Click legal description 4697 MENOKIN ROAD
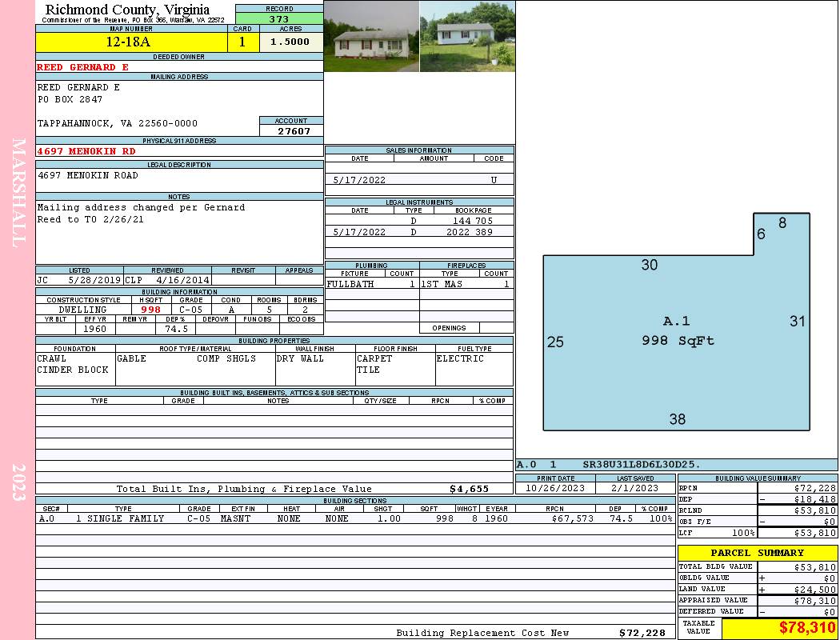 [x=88, y=175]
